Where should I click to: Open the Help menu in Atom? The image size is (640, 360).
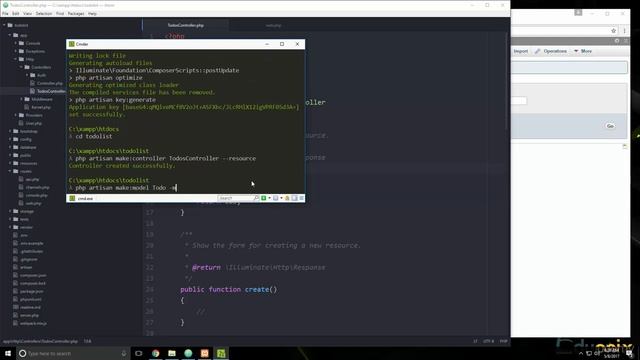(x=92, y=13)
